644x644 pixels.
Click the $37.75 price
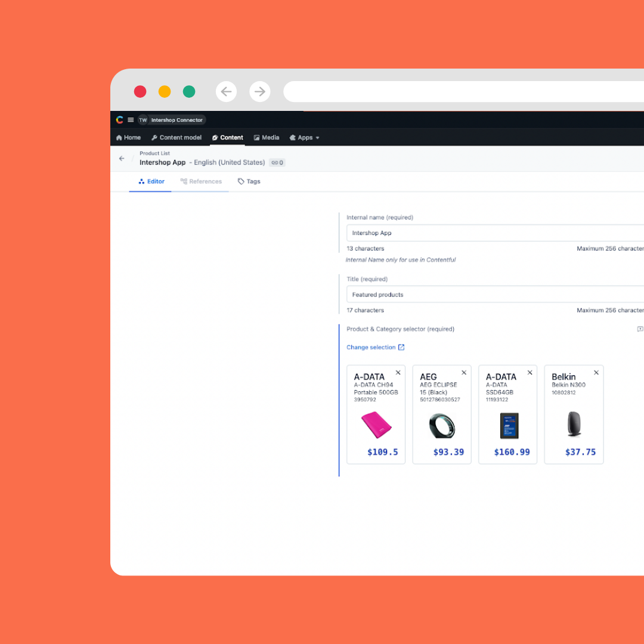pos(580,452)
